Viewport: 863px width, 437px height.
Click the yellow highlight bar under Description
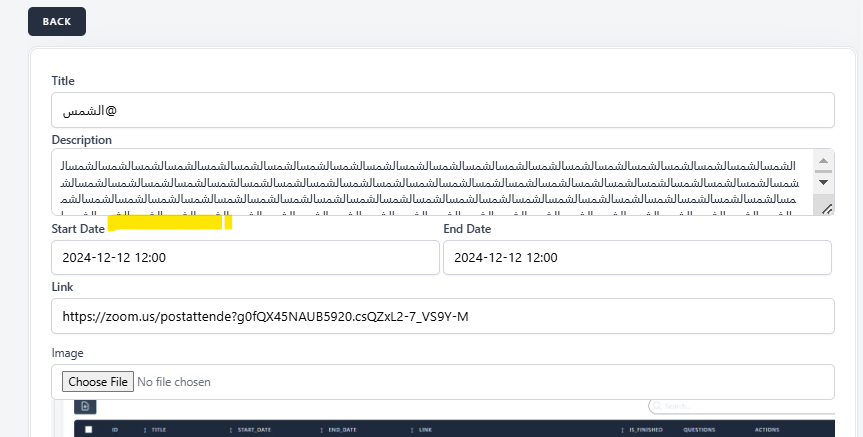(169, 222)
